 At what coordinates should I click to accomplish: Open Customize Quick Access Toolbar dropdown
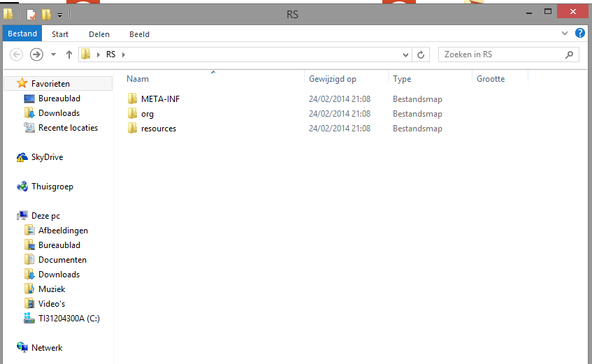[x=59, y=15]
